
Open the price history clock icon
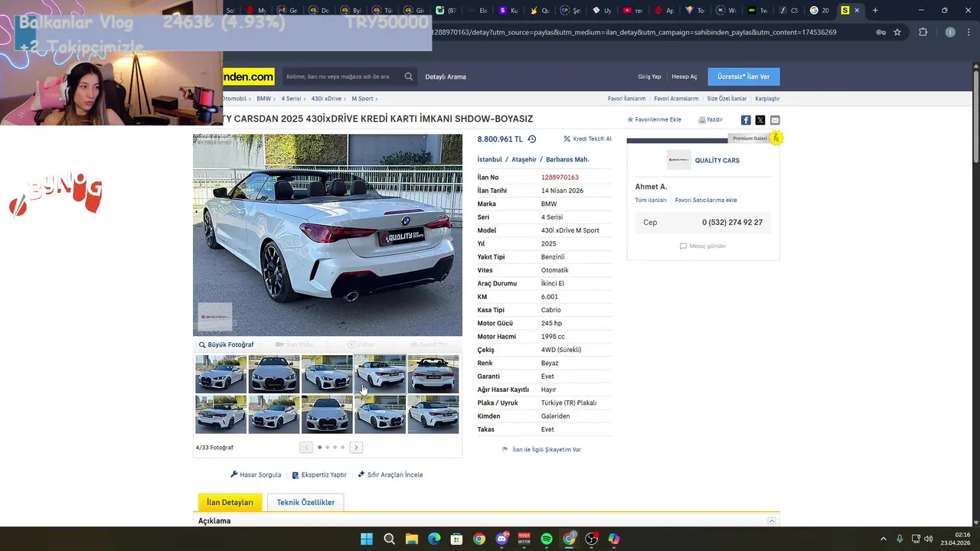(532, 139)
